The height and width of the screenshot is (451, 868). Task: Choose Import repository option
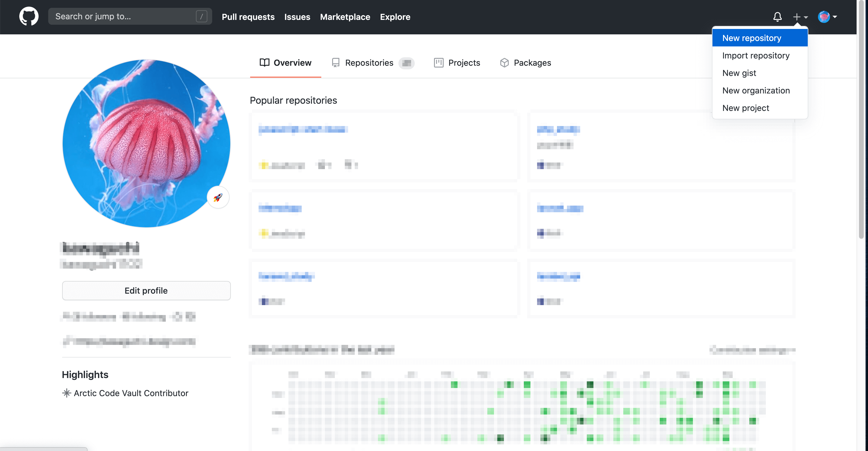pyautogui.click(x=756, y=55)
